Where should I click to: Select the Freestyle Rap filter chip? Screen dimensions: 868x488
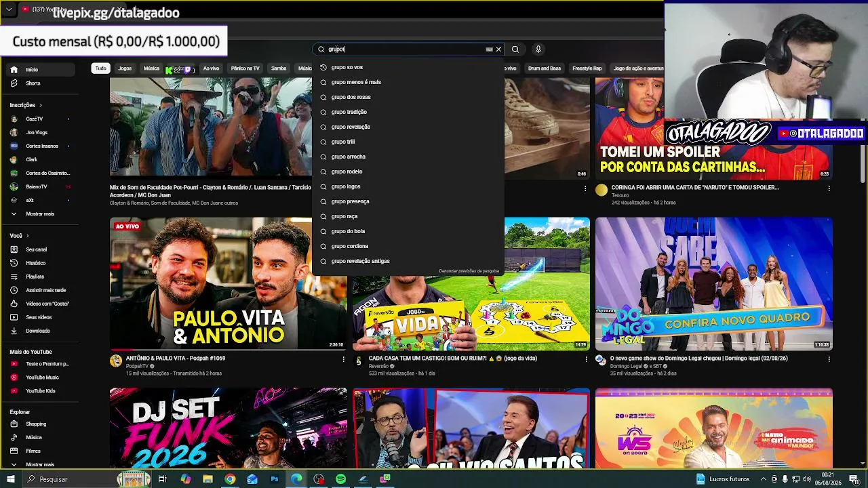(x=587, y=68)
